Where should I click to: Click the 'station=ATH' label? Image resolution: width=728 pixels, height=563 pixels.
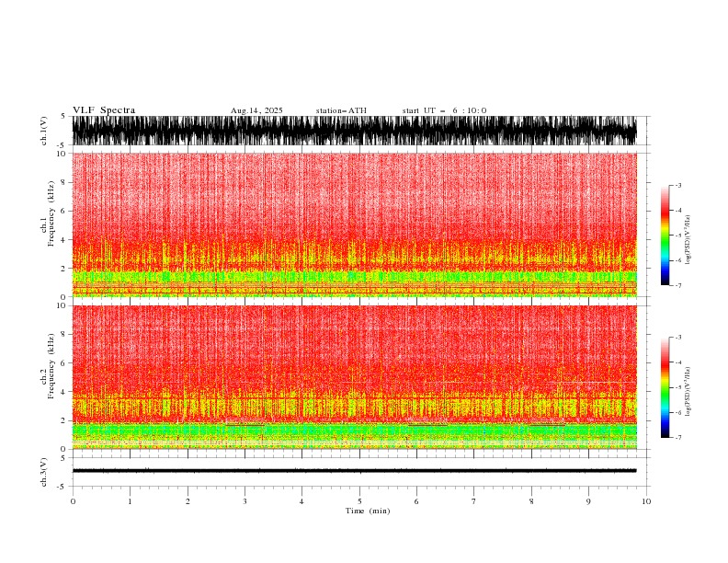[341, 110]
